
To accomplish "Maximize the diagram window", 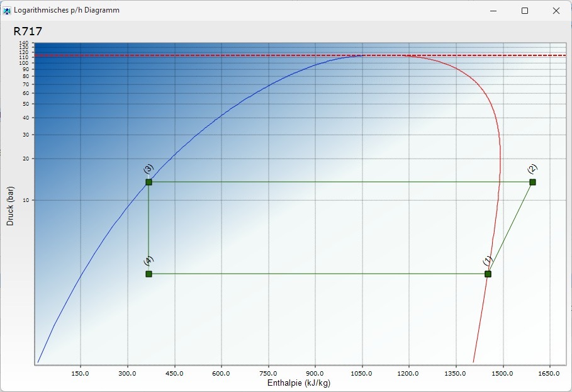I will tap(525, 11).
